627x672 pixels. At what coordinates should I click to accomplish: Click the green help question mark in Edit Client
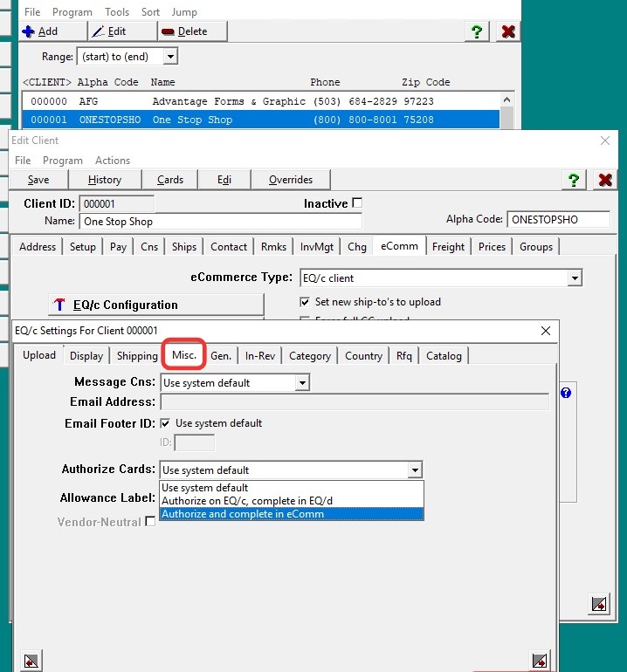point(574,180)
